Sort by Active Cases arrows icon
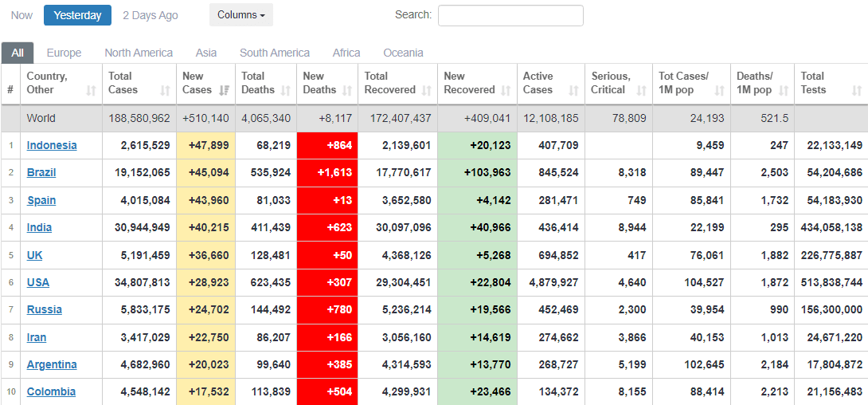The width and height of the screenshot is (868, 405). click(573, 90)
